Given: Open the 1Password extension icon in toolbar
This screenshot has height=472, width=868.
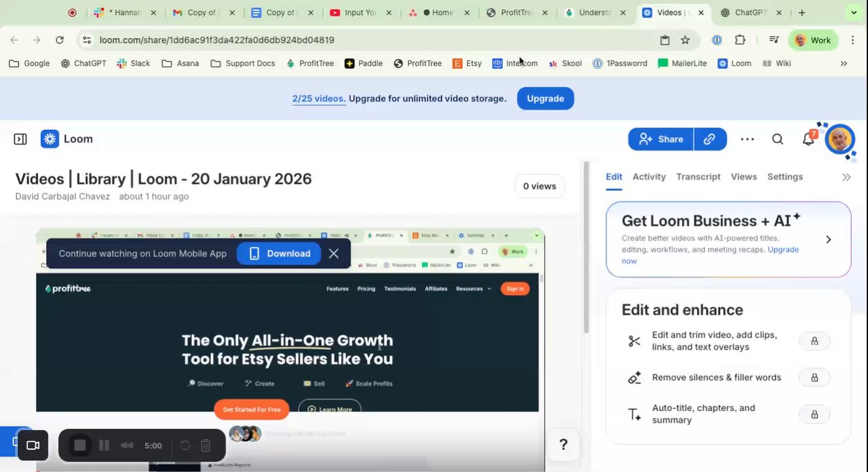Looking at the screenshot, I should pos(717,40).
